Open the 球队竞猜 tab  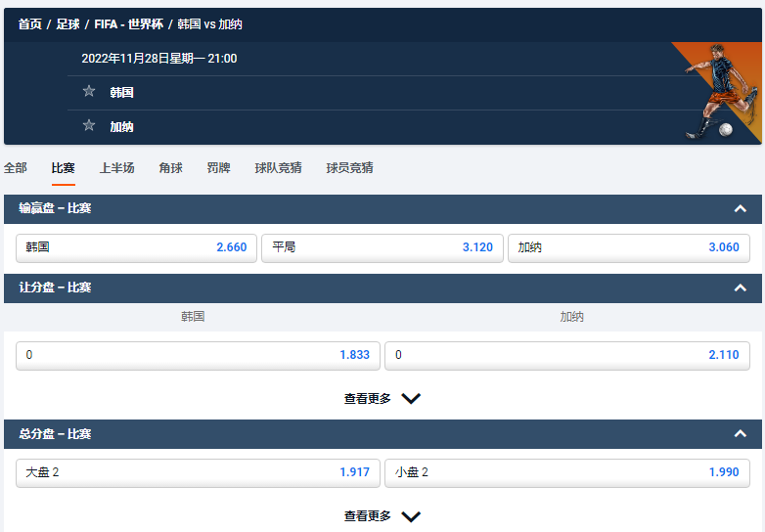pyautogui.click(x=278, y=168)
